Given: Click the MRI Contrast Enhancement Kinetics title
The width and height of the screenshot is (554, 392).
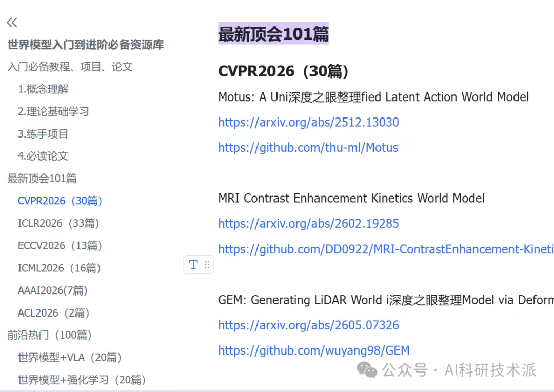Looking at the screenshot, I should 351,198.
